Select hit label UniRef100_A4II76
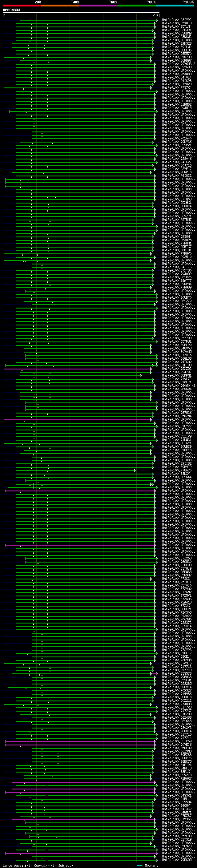Image resolution: width=197 pixels, height=868 pixels. (177, 267)
